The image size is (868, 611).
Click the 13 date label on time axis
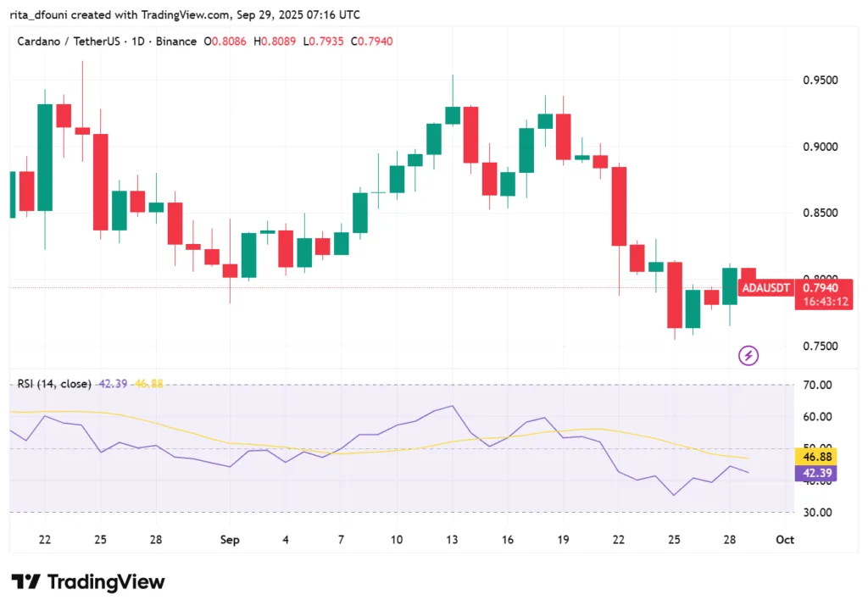click(453, 540)
